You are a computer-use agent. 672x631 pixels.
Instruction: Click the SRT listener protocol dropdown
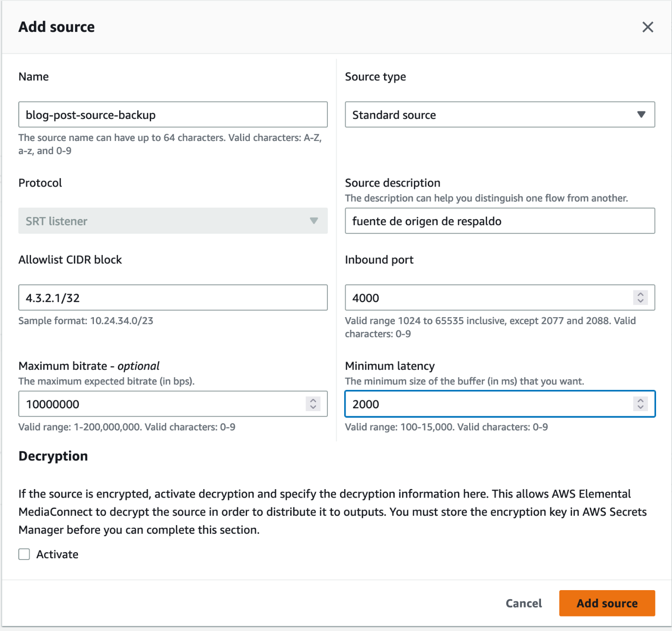coord(173,221)
